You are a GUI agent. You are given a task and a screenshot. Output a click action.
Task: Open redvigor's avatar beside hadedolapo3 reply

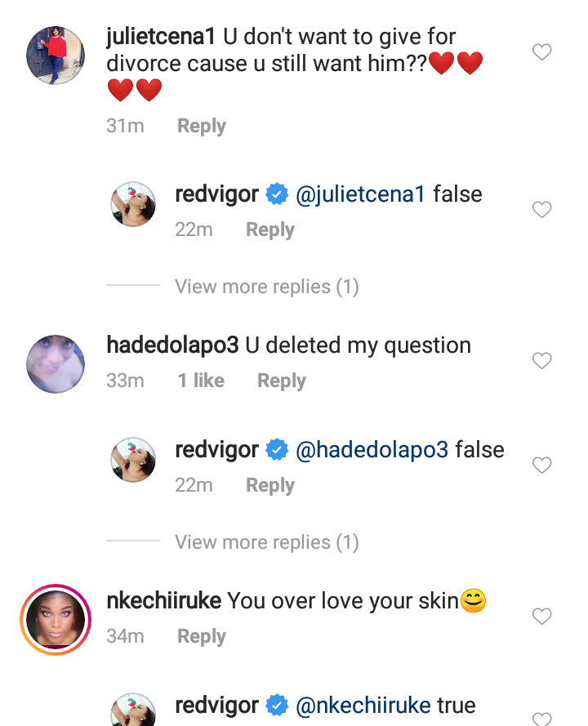pos(133,461)
